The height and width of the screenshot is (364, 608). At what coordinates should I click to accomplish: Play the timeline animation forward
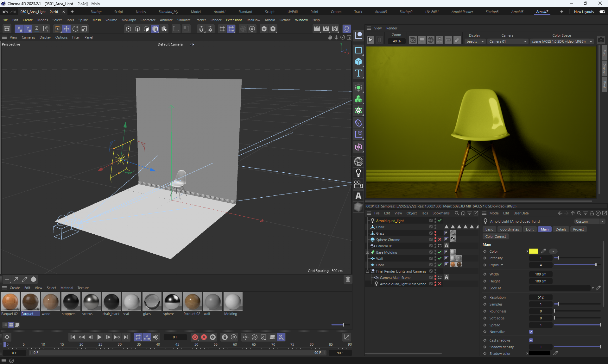pos(99,337)
